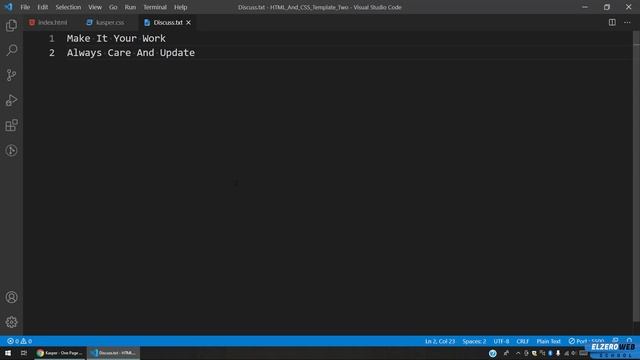The width and height of the screenshot is (640, 360).
Task: Click line number 1 in the gutter
Action: click(x=52, y=38)
